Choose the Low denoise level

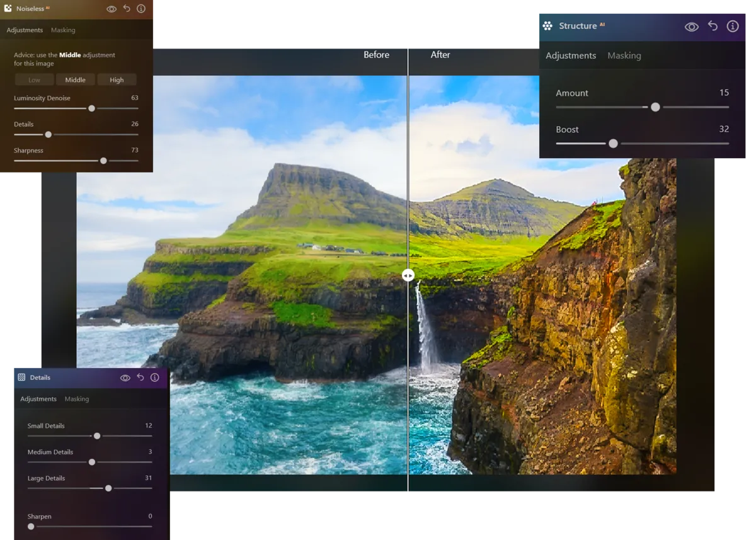[34, 79]
